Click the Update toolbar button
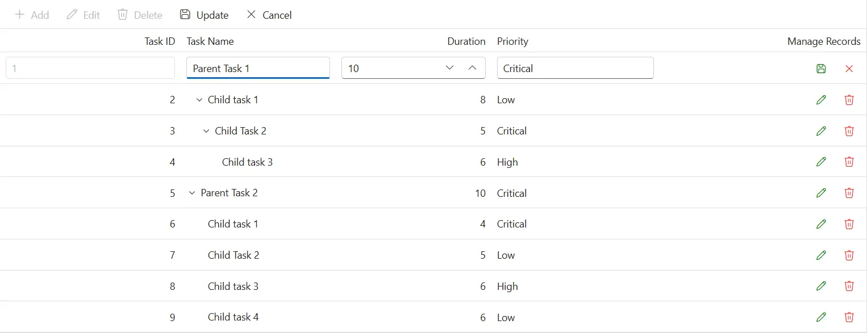This screenshot has width=868, height=333. pos(204,15)
